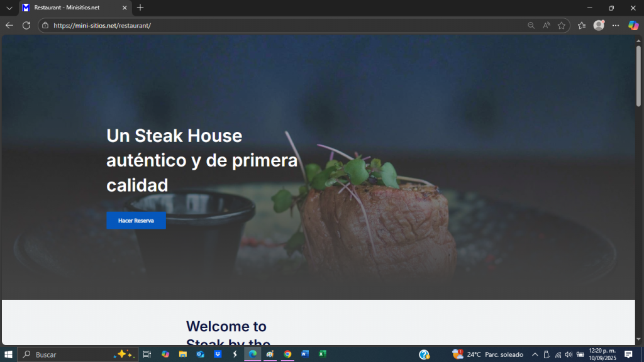The width and height of the screenshot is (644, 362).
Task: Open the browser profile avatar
Action: [599, 25]
